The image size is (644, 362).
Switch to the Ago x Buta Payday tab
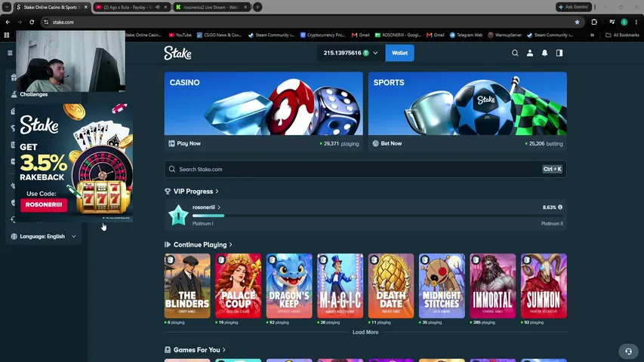[x=132, y=7]
